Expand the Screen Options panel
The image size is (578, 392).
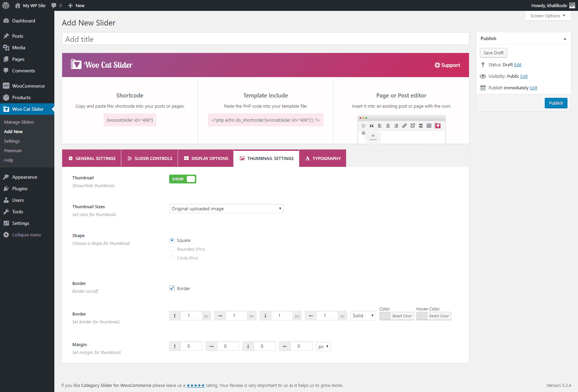(x=547, y=16)
